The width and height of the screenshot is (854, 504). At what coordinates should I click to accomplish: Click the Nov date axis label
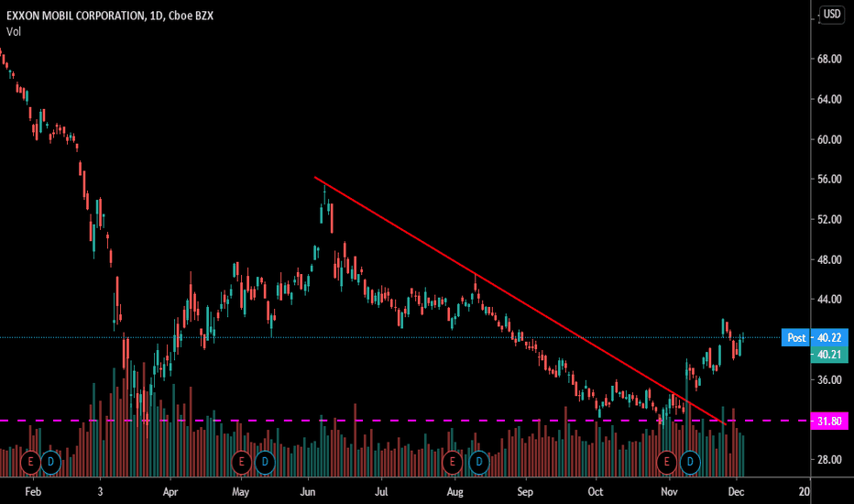[x=670, y=491]
